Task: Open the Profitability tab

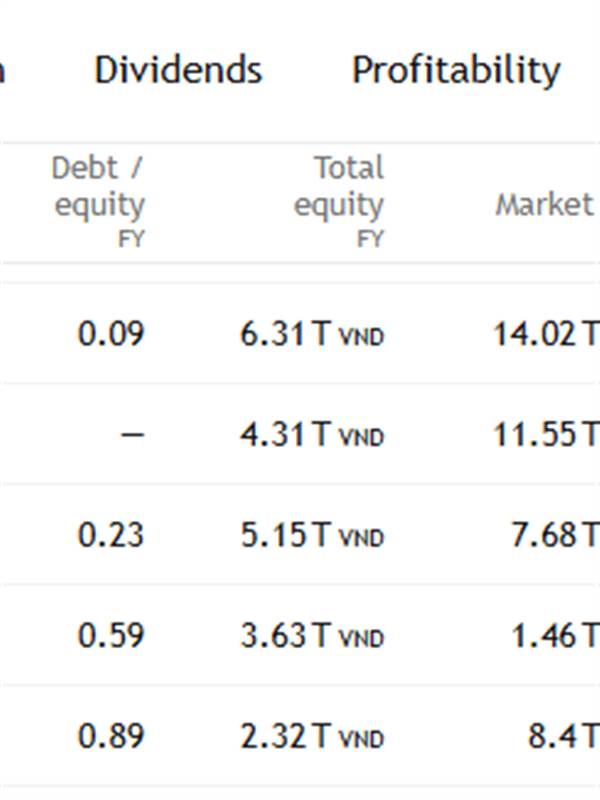Action: [456, 70]
